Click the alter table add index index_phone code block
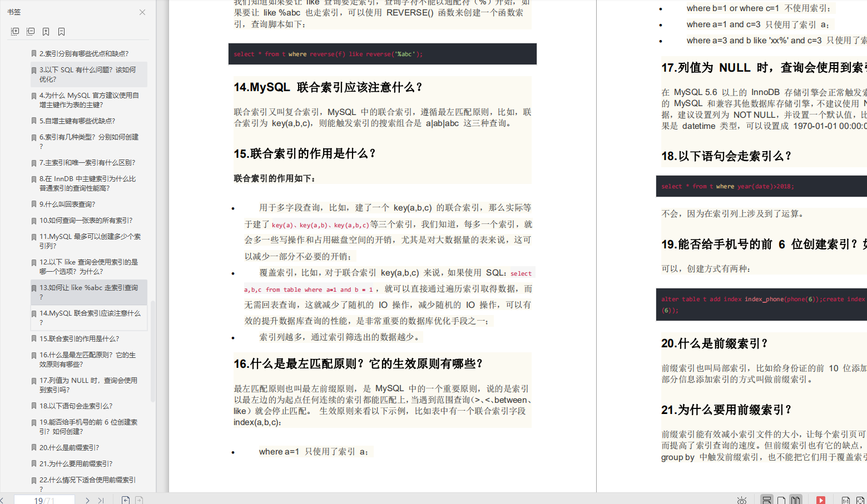 761,305
